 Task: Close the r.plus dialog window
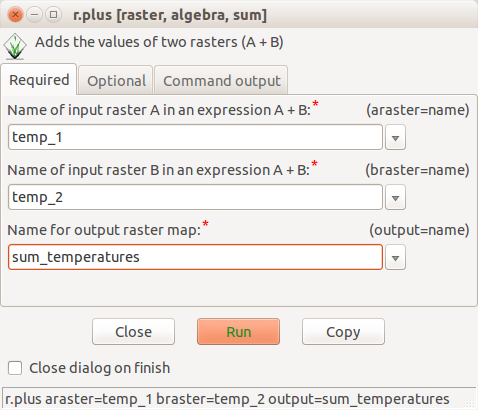[x=15, y=15]
